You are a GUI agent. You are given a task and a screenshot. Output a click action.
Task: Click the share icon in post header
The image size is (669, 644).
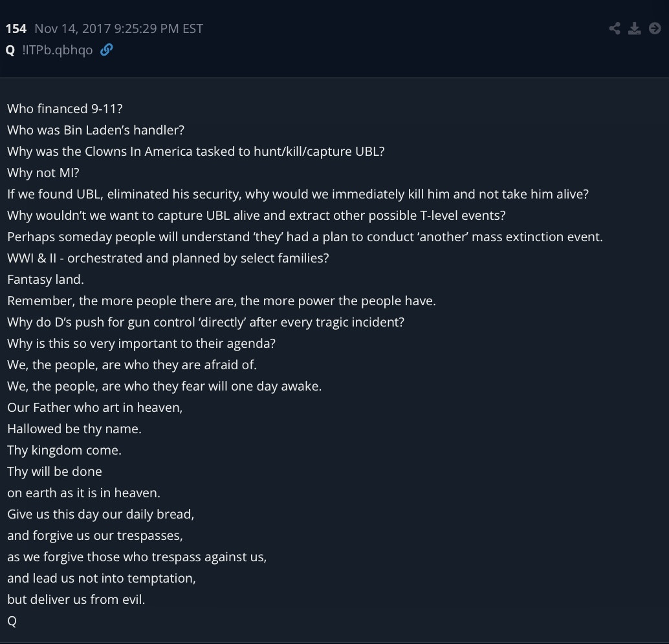click(x=615, y=28)
